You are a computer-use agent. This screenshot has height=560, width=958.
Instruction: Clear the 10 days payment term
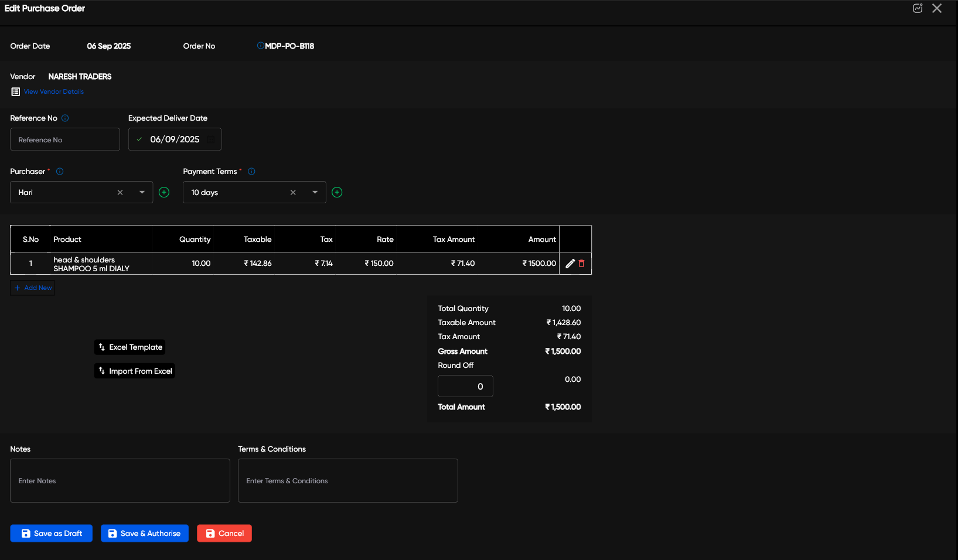pyautogui.click(x=293, y=193)
